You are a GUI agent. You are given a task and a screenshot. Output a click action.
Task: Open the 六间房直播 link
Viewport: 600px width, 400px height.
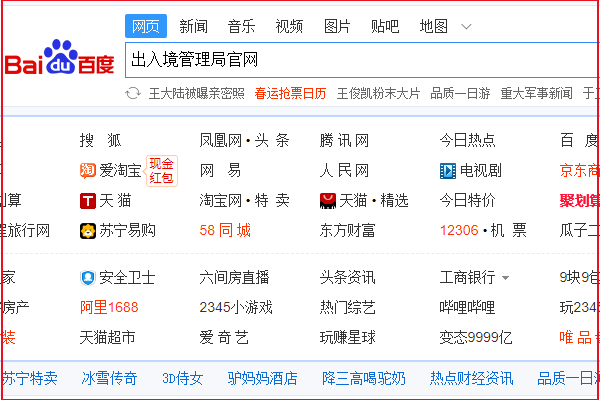[x=234, y=278]
